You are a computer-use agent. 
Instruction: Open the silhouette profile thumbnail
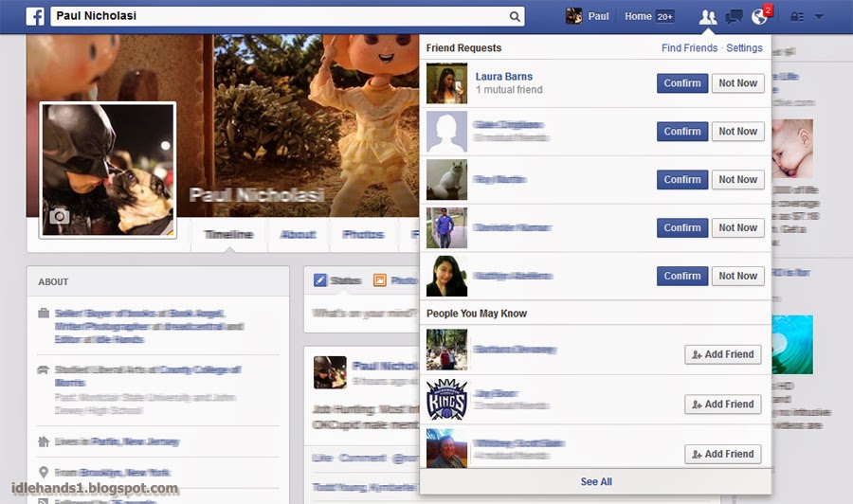(446, 132)
